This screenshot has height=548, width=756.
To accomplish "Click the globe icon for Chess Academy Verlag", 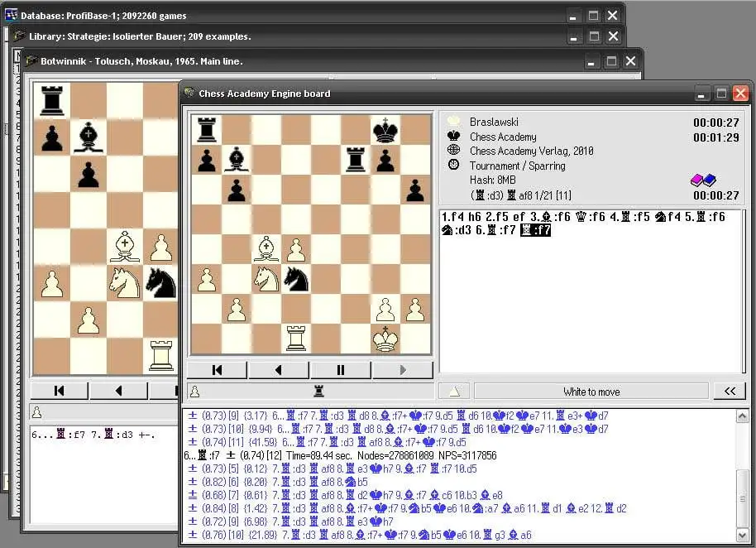I will 452,151.
